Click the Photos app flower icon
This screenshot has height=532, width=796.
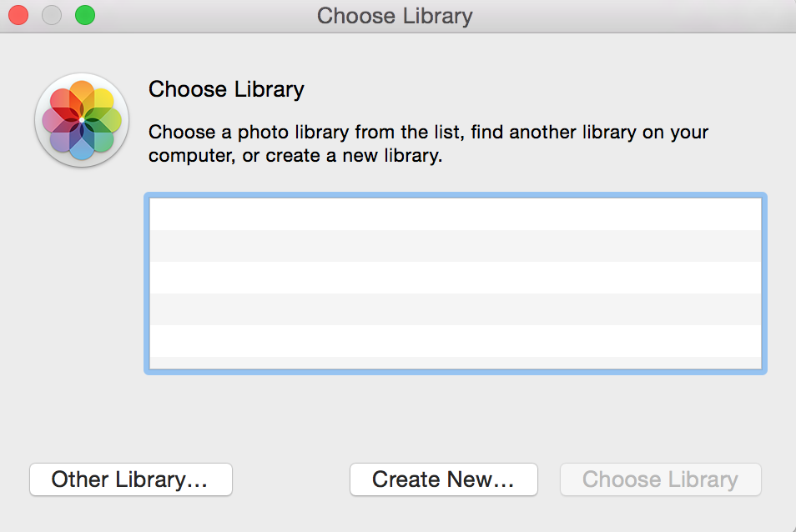[x=82, y=121]
